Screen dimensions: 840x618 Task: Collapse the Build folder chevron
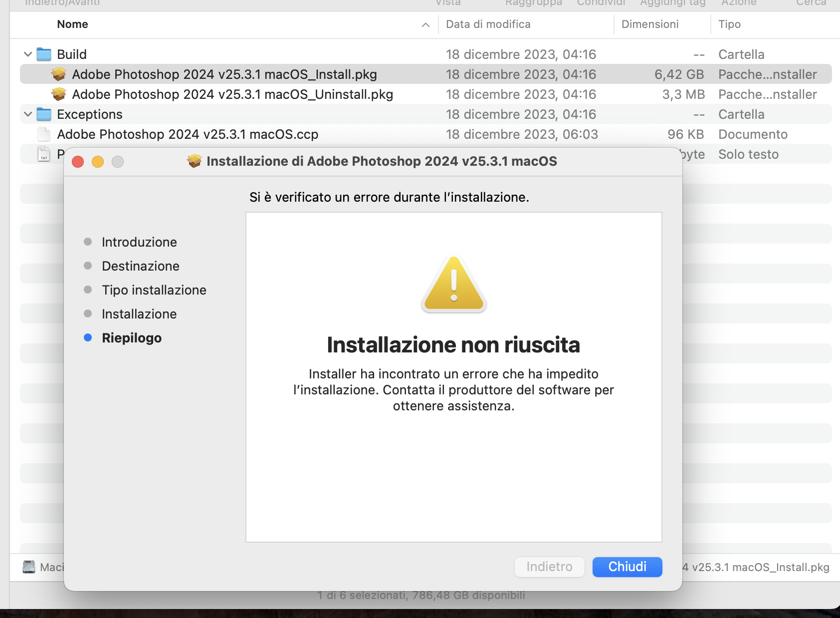(x=28, y=54)
